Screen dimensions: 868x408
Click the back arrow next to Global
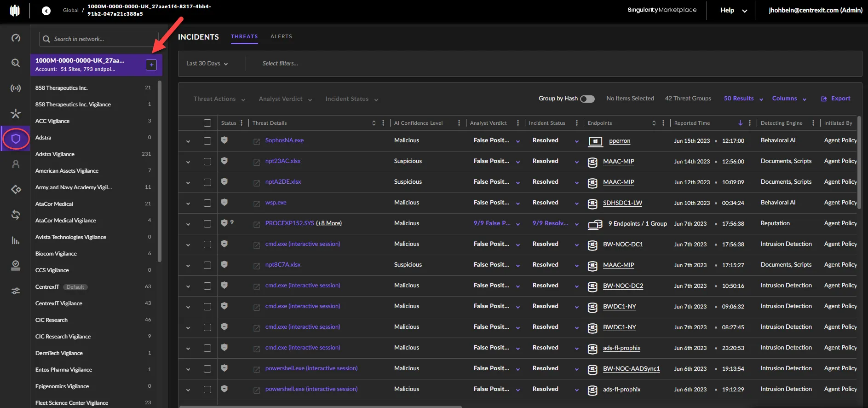[x=46, y=11]
